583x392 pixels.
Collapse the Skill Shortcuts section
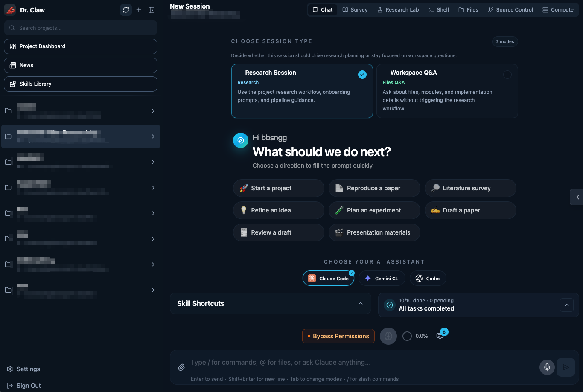click(361, 303)
